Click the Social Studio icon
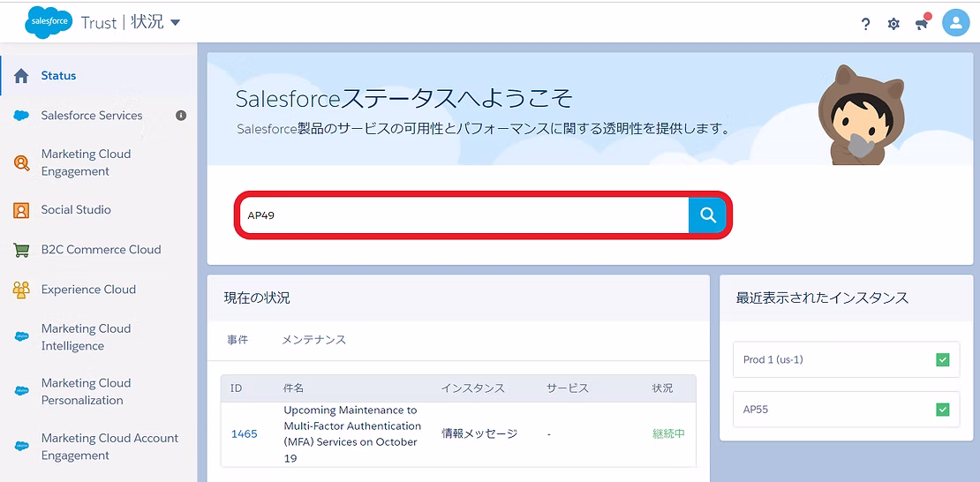980x482 pixels. tap(21, 210)
